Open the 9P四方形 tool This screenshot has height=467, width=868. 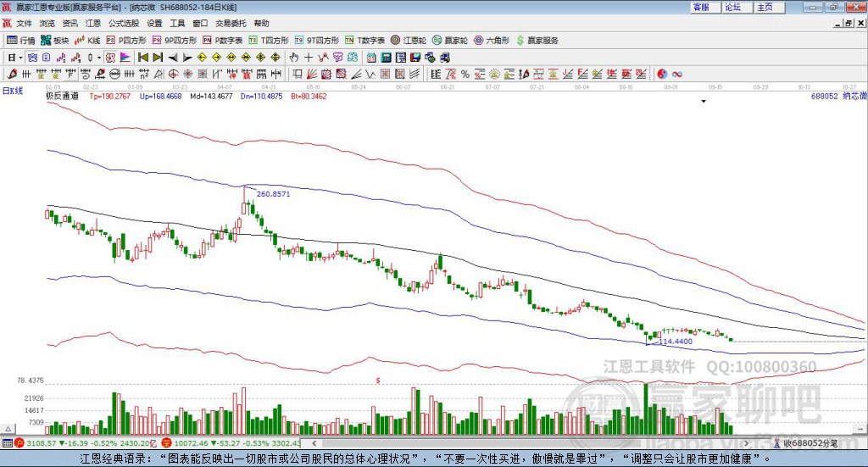pyautogui.click(x=175, y=41)
